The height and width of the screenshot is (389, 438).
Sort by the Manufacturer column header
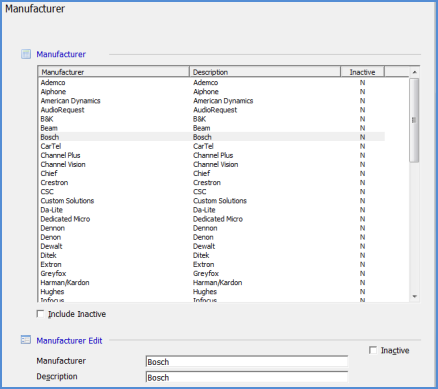[x=114, y=72]
